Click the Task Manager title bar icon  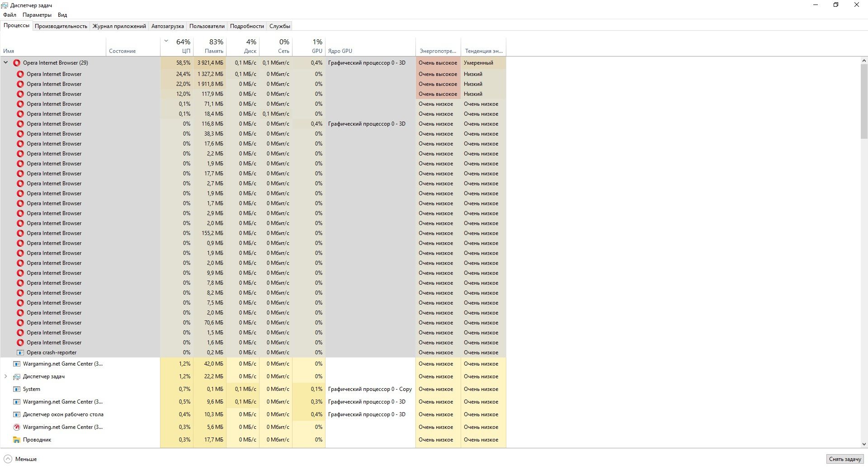(5, 5)
